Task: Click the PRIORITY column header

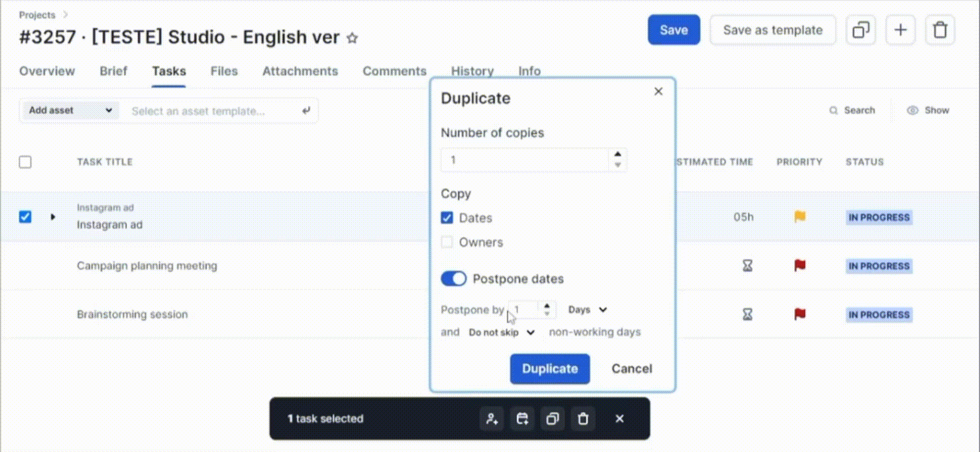Action: point(799,162)
